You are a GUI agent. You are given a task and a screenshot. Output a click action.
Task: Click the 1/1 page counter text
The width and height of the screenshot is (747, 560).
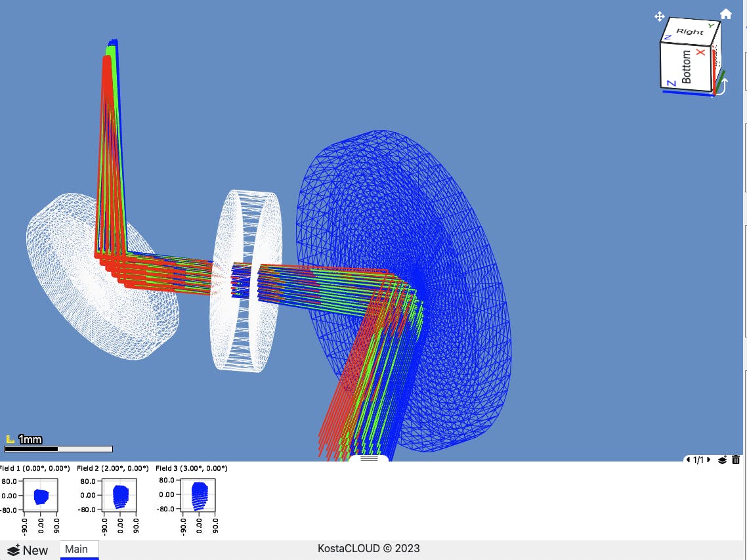698,460
